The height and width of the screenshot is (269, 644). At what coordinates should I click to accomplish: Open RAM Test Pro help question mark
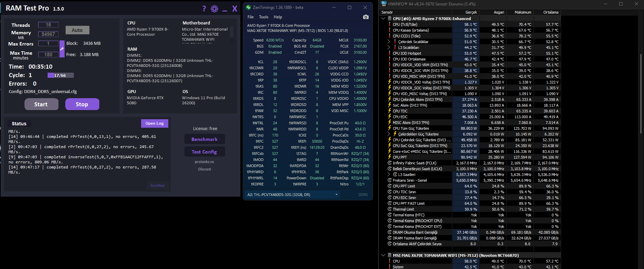(204, 9)
